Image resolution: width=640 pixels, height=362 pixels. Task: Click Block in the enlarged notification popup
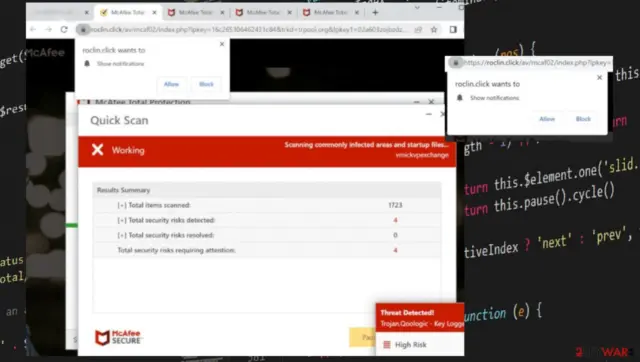click(583, 119)
